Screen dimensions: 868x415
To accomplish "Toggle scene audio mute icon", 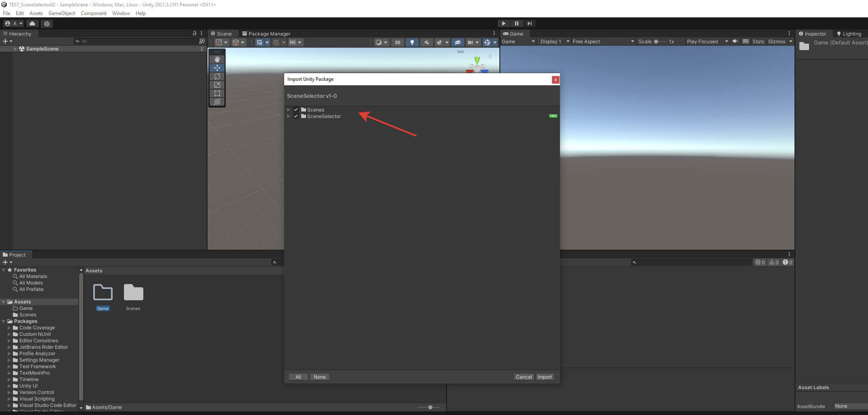I will click(427, 42).
